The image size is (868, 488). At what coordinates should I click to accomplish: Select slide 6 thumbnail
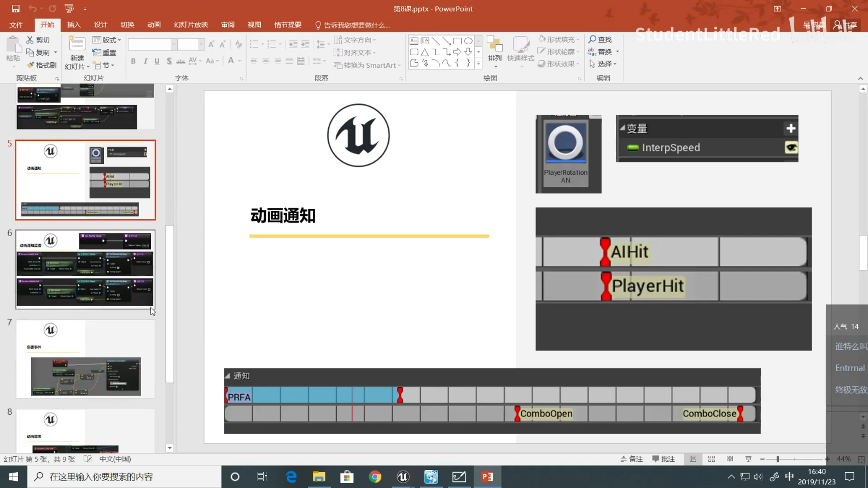[85, 269]
